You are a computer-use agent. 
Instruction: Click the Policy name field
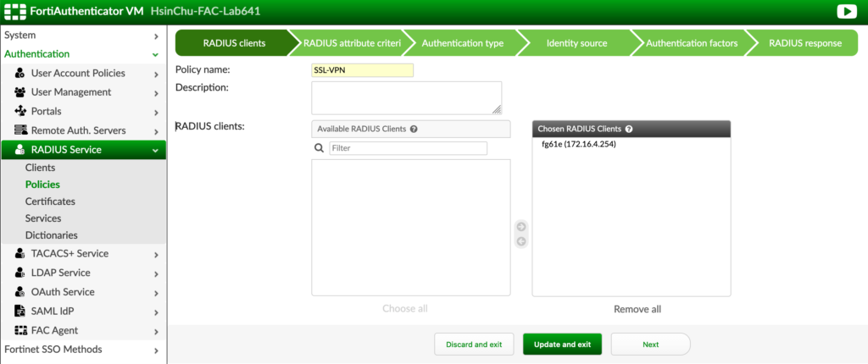tap(363, 70)
